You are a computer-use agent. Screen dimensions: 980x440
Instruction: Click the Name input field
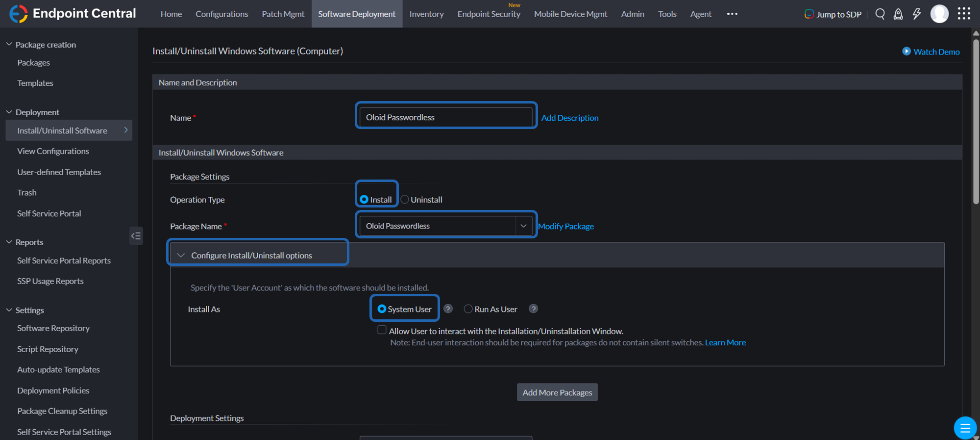[x=446, y=117]
